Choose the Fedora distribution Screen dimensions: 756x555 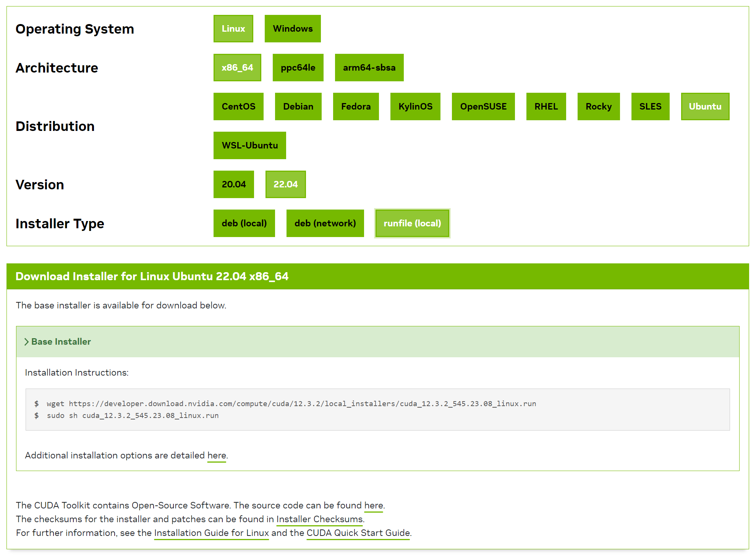pos(355,106)
